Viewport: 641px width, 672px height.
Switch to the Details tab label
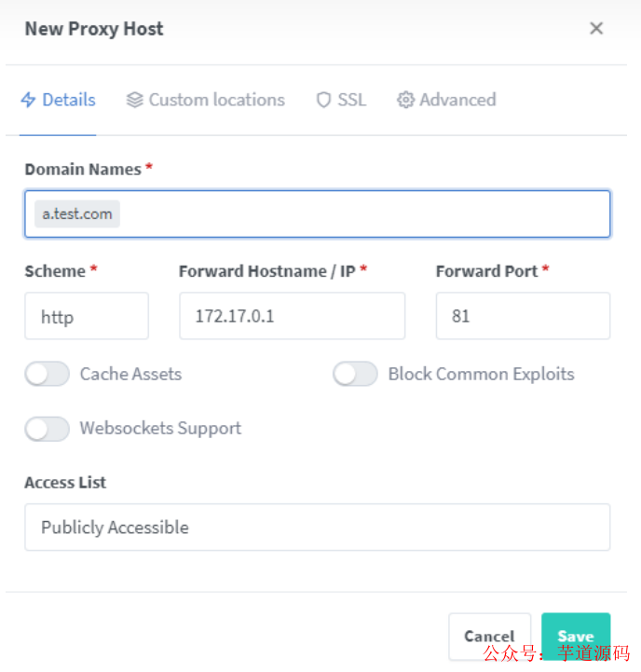69,100
